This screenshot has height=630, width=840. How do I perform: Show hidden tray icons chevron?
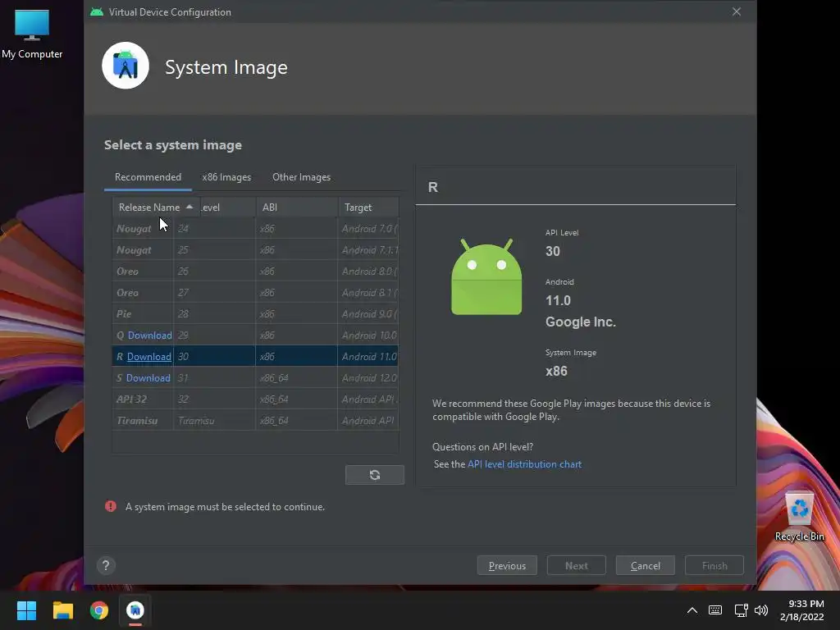tap(692, 610)
